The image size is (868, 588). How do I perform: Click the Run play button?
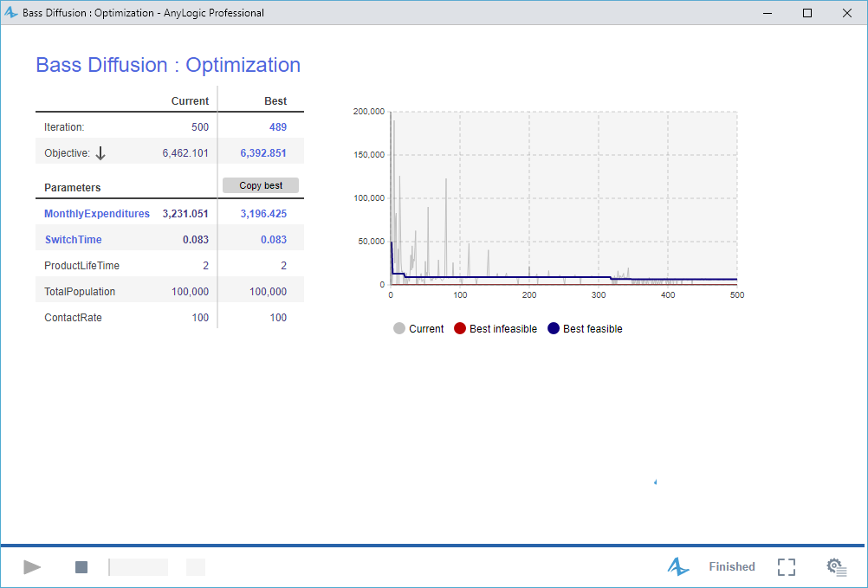32,567
